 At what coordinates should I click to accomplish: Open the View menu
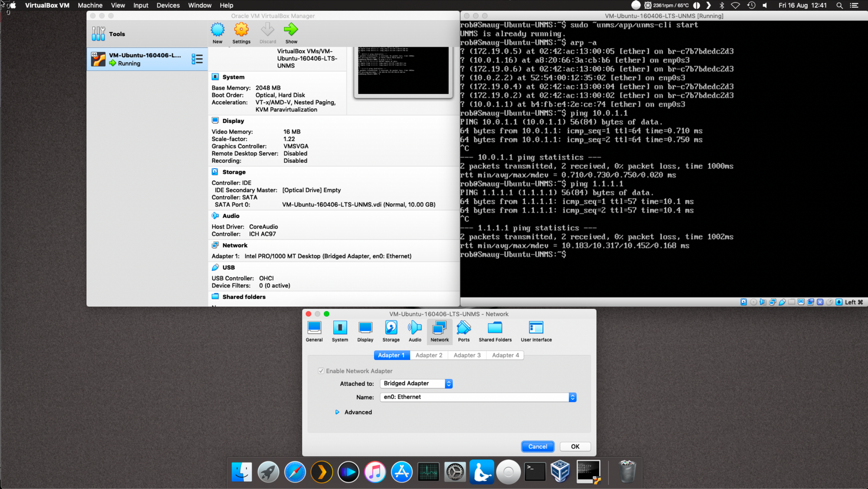point(118,5)
